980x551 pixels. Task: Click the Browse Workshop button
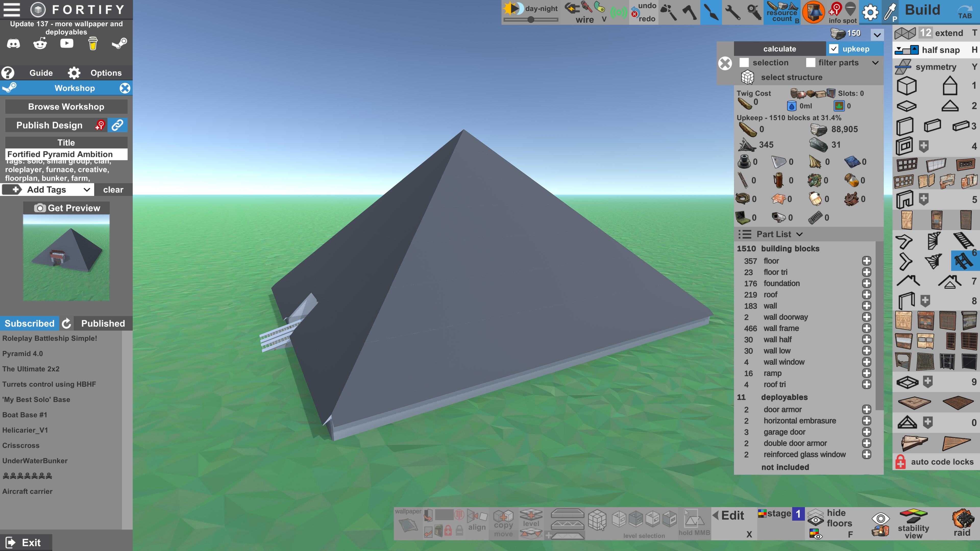click(66, 106)
